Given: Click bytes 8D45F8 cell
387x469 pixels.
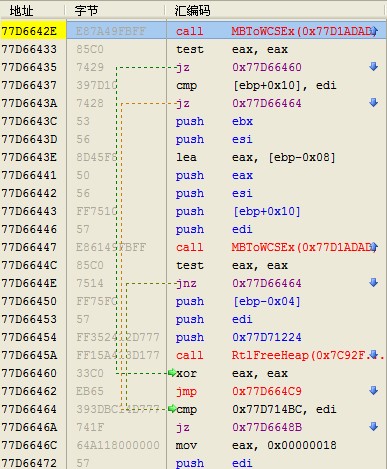Looking at the screenshot, I should pos(97,157).
